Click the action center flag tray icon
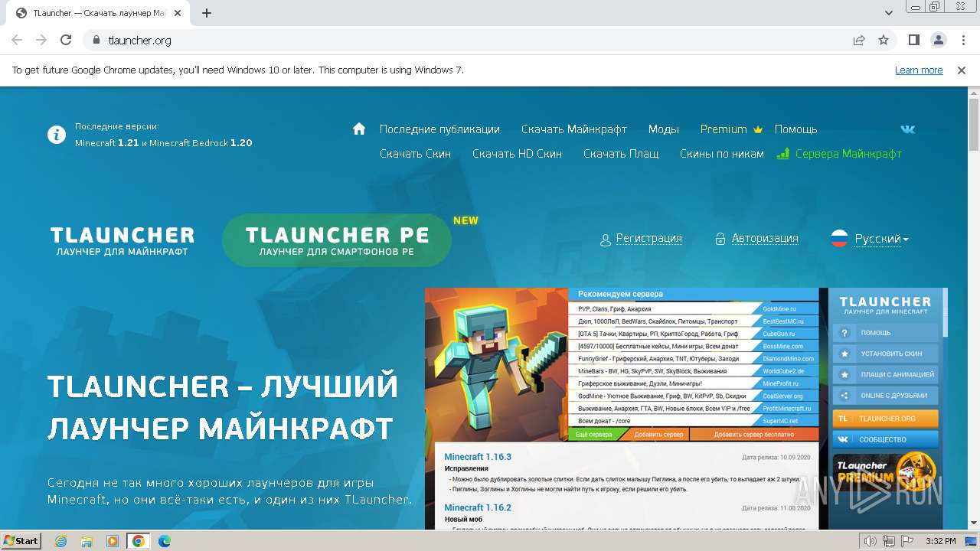 tap(906, 541)
